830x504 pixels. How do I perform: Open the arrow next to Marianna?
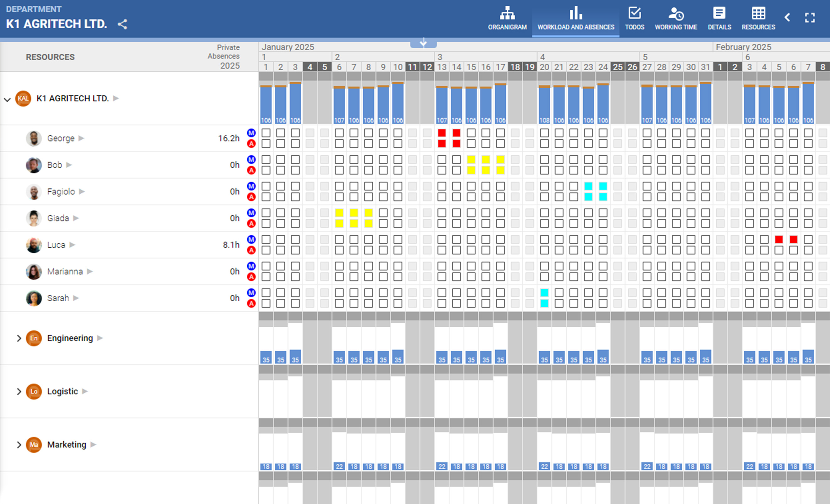89,271
